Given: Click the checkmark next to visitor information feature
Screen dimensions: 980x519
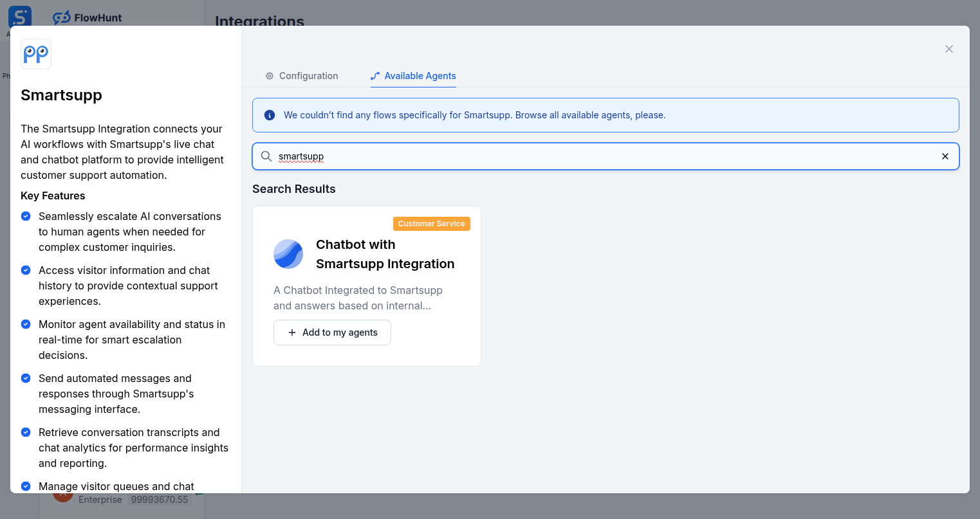Looking at the screenshot, I should click(26, 270).
